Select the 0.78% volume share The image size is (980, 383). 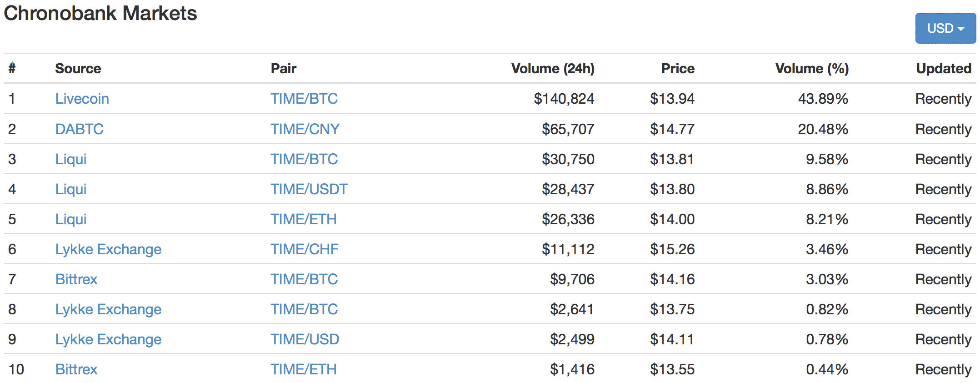tap(827, 339)
